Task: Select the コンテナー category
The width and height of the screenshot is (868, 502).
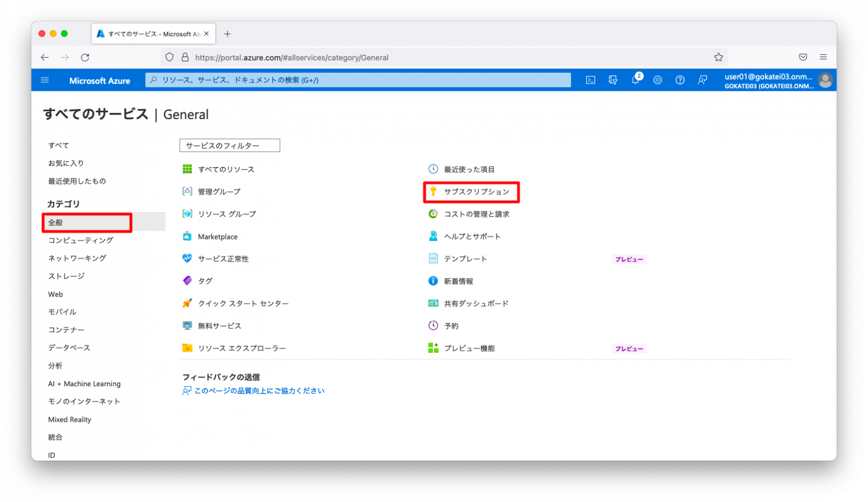Action: pyautogui.click(x=66, y=330)
